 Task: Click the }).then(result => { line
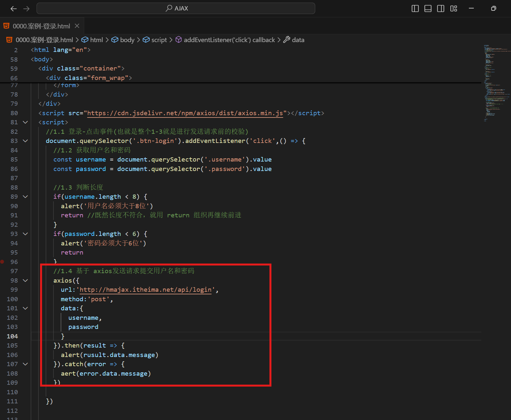click(x=89, y=346)
